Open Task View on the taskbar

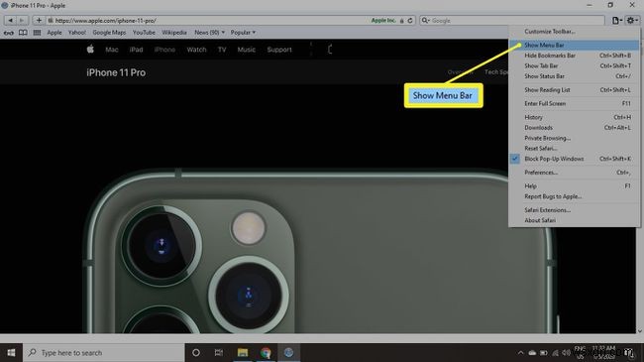pyautogui.click(x=219, y=352)
